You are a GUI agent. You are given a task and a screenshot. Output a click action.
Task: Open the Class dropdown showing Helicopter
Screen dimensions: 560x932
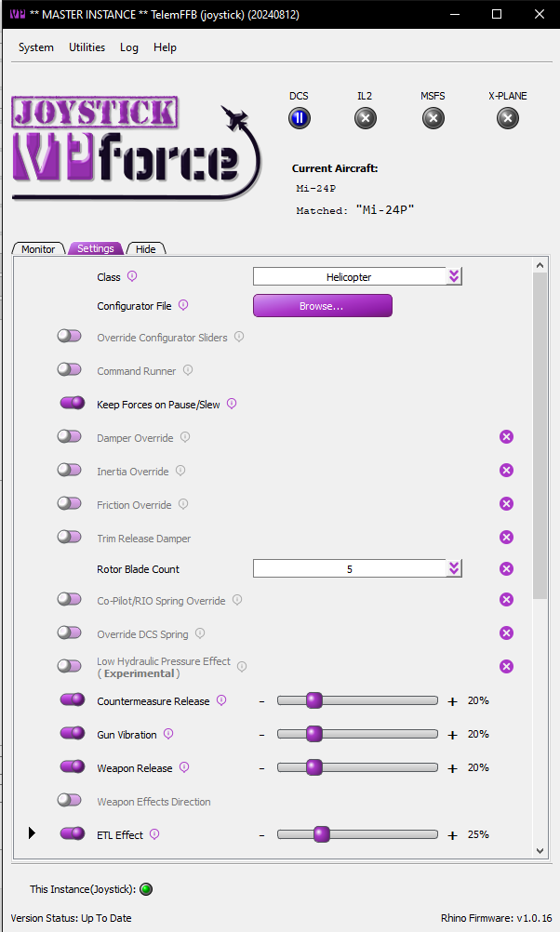(357, 276)
